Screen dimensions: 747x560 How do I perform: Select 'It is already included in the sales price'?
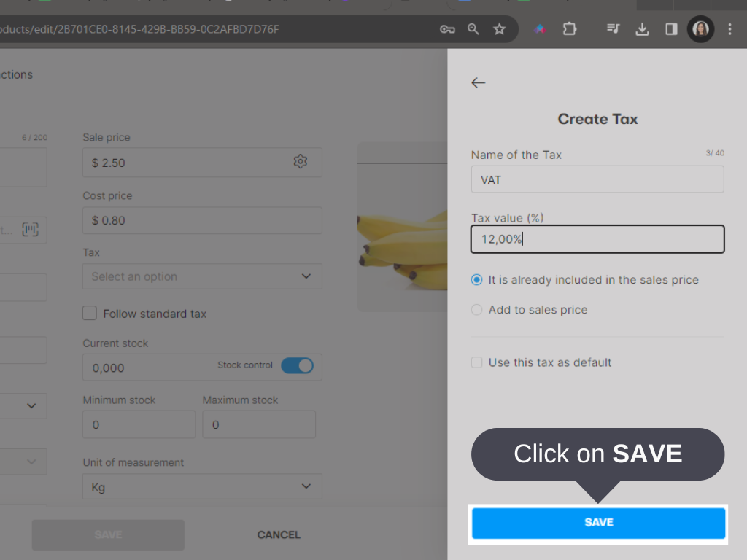pyautogui.click(x=476, y=279)
